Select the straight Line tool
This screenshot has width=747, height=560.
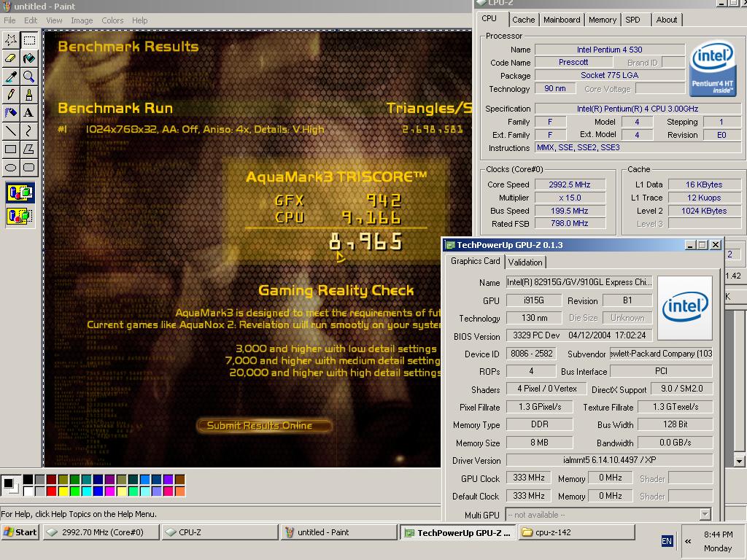coord(11,131)
